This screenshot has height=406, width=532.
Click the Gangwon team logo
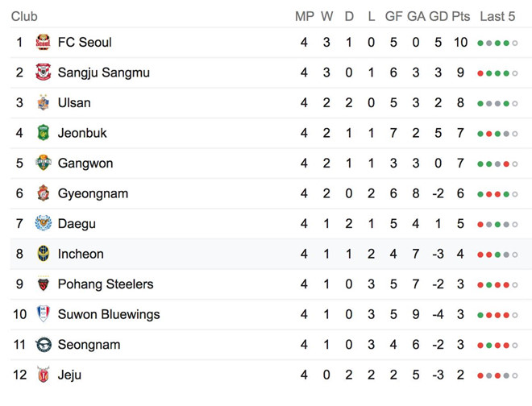(x=44, y=163)
